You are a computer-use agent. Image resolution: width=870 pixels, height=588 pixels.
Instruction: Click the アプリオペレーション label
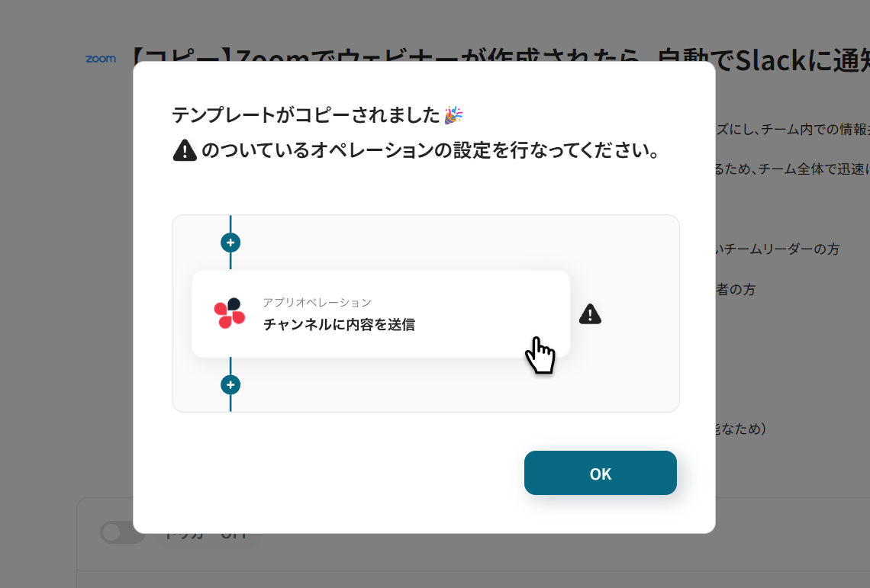[317, 302]
